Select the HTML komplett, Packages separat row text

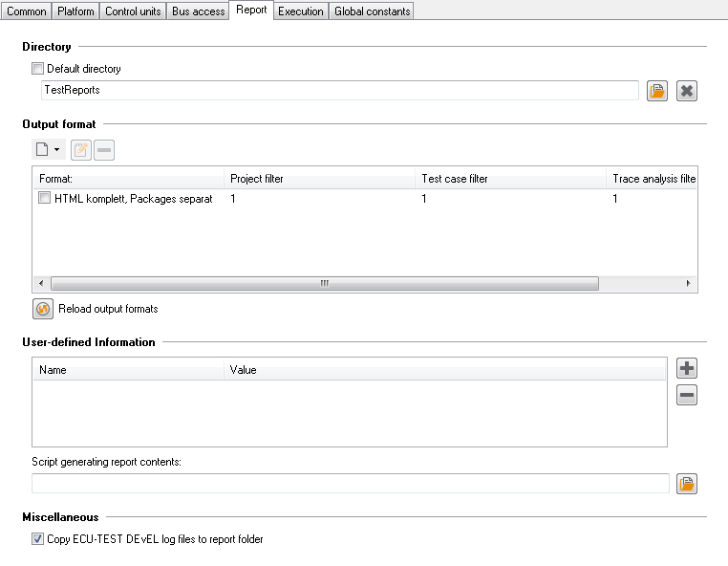tap(133, 199)
